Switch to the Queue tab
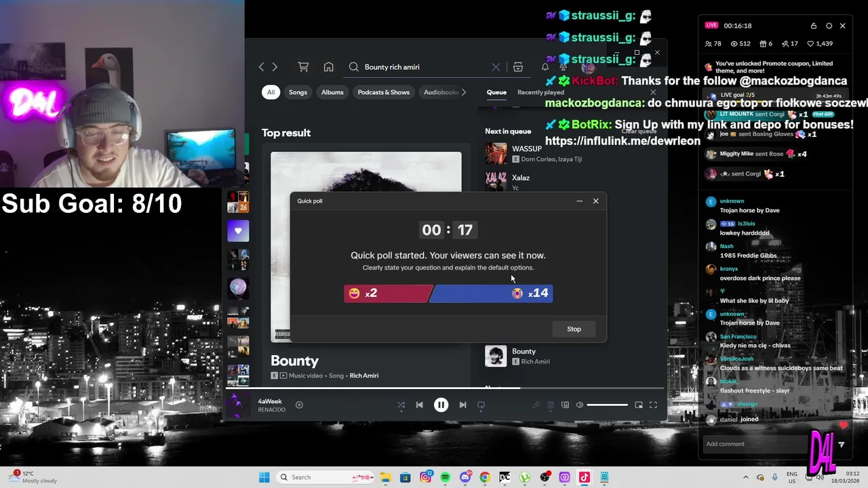This screenshot has width=868, height=488. point(496,92)
